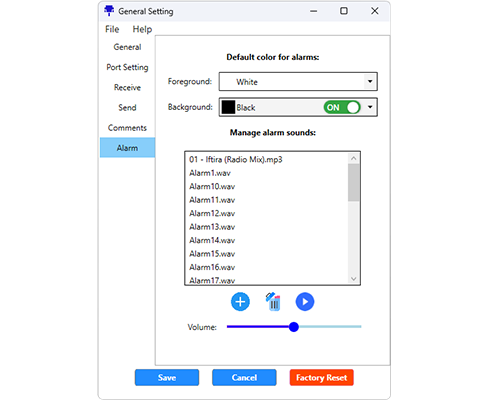Add a new alarm sound with plus icon
This screenshot has height=400, width=489.
tap(240, 302)
